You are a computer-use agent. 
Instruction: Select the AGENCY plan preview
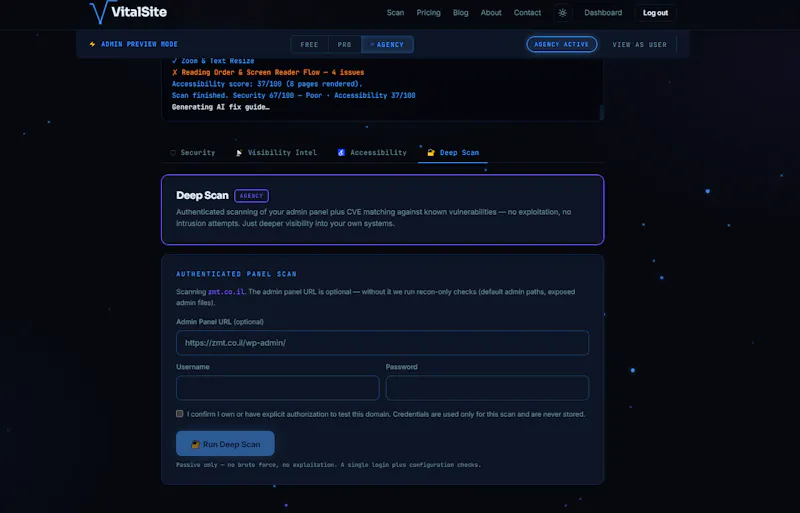pos(387,44)
